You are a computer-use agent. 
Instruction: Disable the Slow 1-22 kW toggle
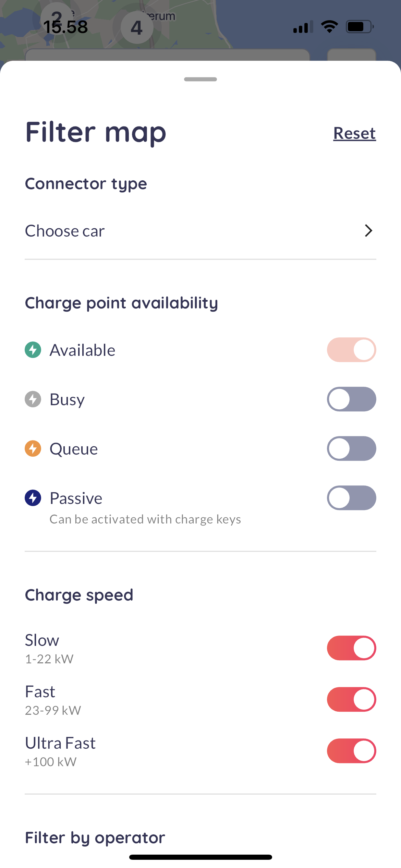pyautogui.click(x=351, y=648)
